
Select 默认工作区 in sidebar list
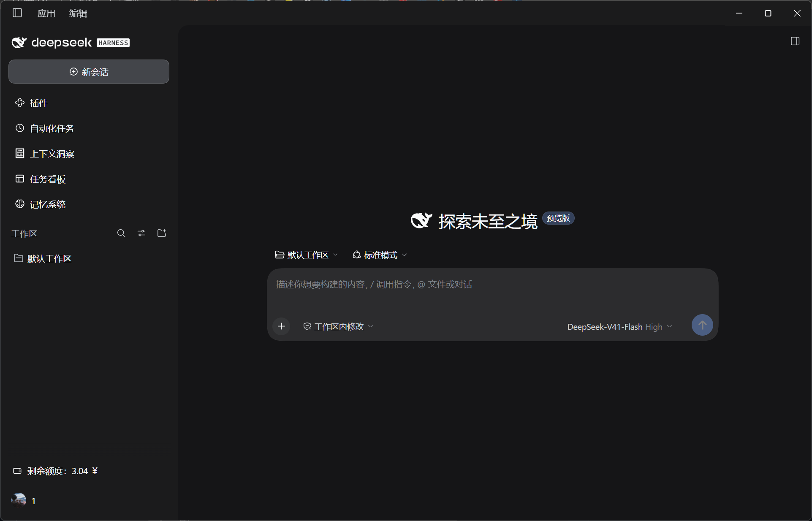[89, 258]
